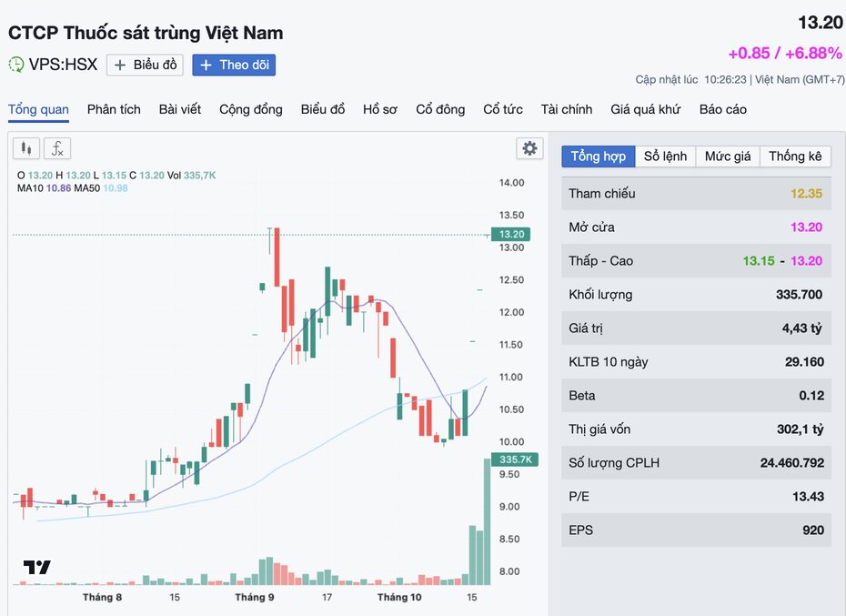Open the Cổ đông tab
Viewport: 846px width, 616px height.
(x=439, y=109)
